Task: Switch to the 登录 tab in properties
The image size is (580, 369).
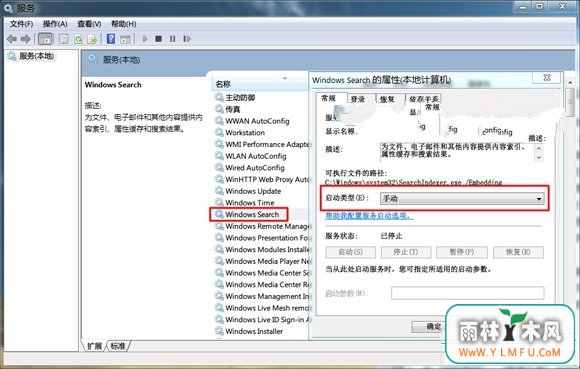Action: [x=358, y=99]
